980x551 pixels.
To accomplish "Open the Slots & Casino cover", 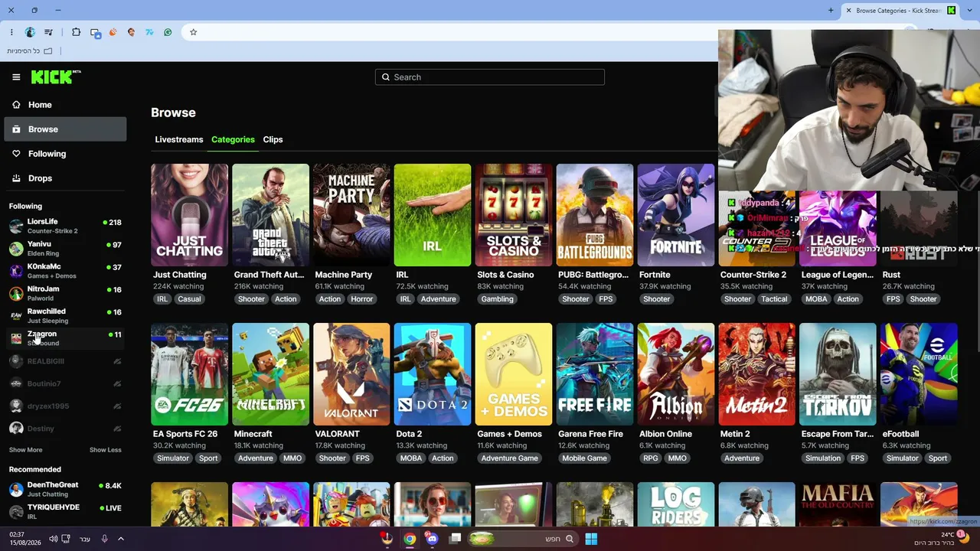I will (x=514, y=215).
